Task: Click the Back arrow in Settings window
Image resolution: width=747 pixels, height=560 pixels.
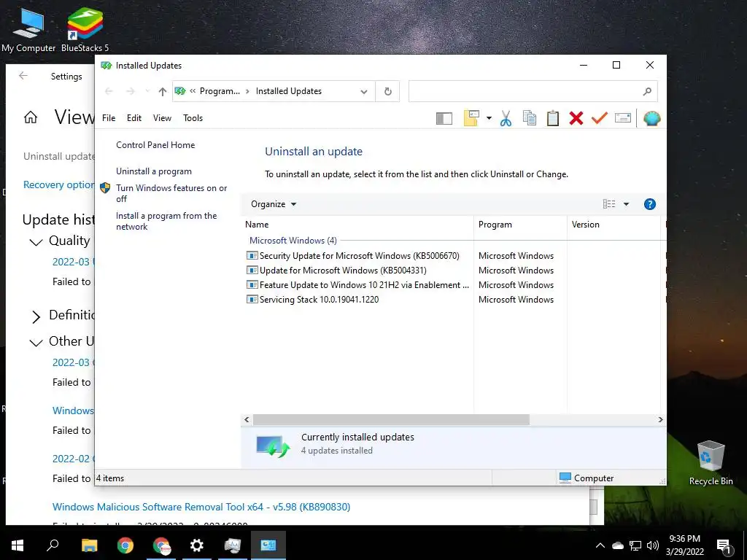Action: tap(23, 76)
